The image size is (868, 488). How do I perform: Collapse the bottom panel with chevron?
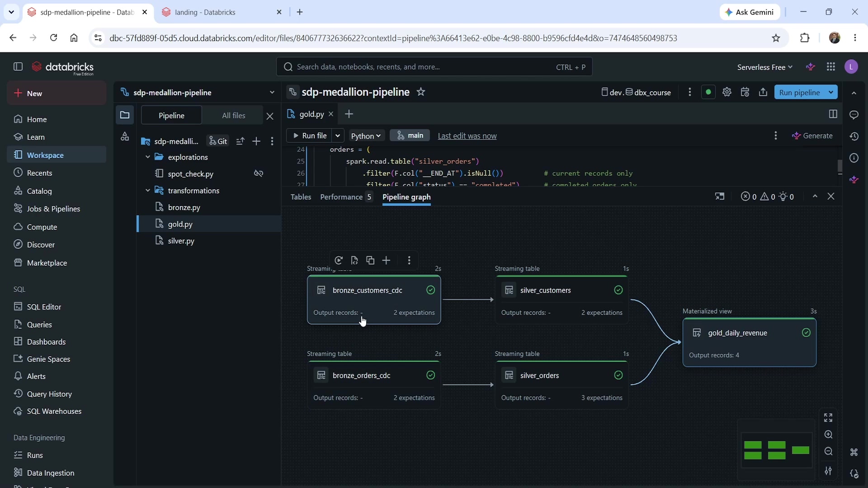click(815, 197)
